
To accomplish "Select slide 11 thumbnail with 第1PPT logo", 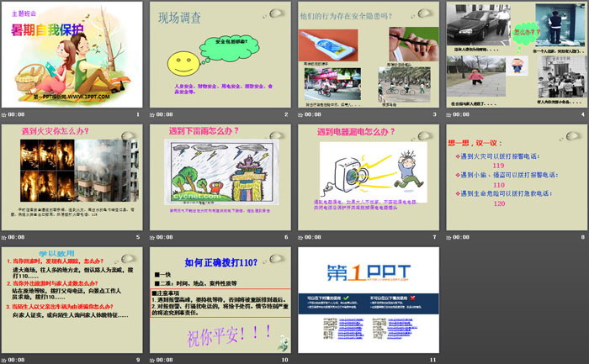I will 369,300.
